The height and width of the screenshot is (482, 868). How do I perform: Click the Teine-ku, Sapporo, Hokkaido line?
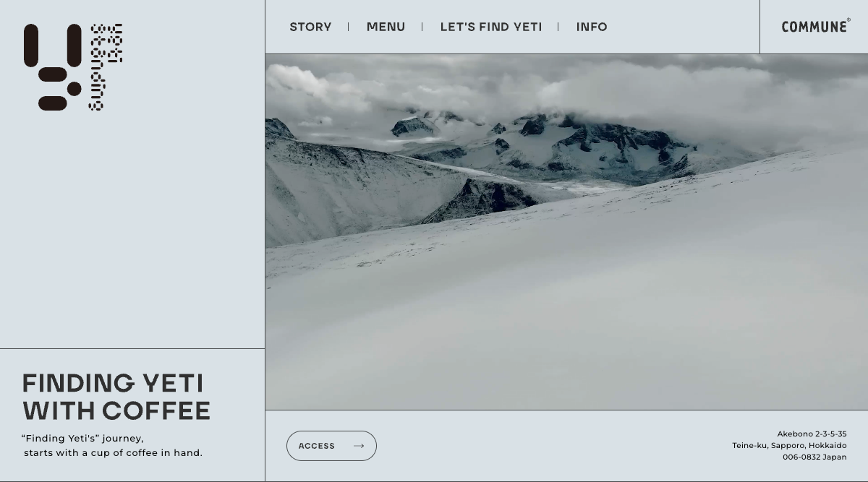789,445
